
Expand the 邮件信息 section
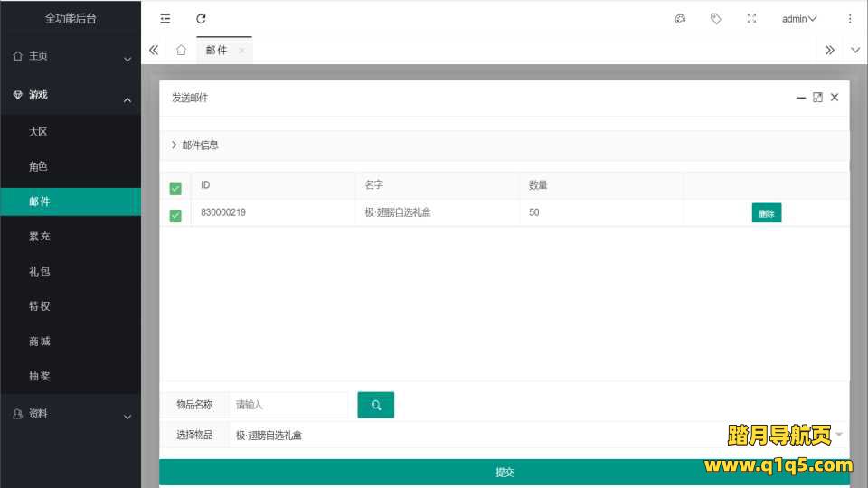coord(194,145)
